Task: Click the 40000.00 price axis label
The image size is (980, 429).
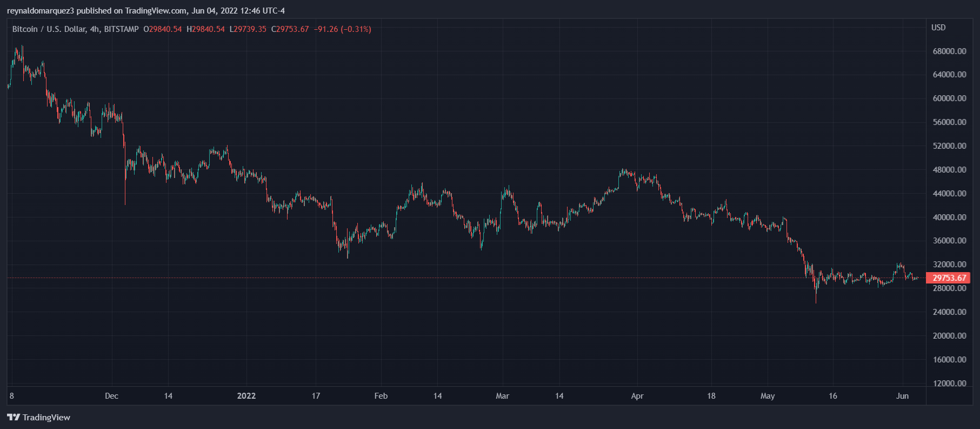Action: 949,217
